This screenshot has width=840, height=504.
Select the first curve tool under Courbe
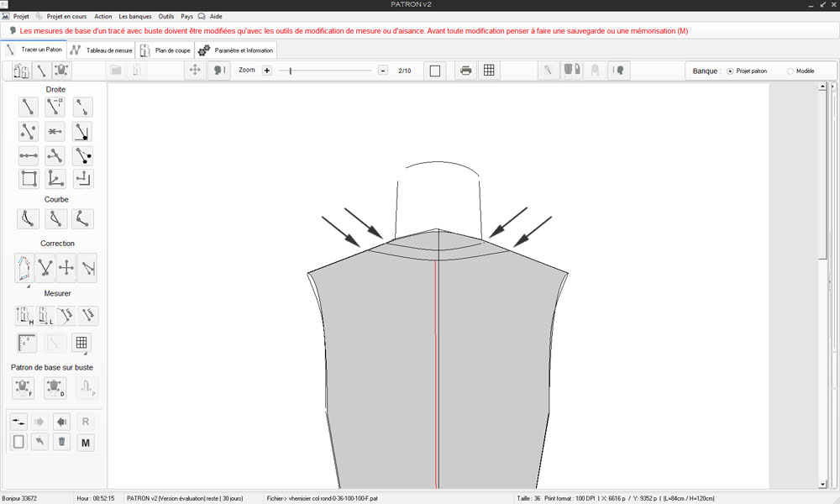(29, 219)
